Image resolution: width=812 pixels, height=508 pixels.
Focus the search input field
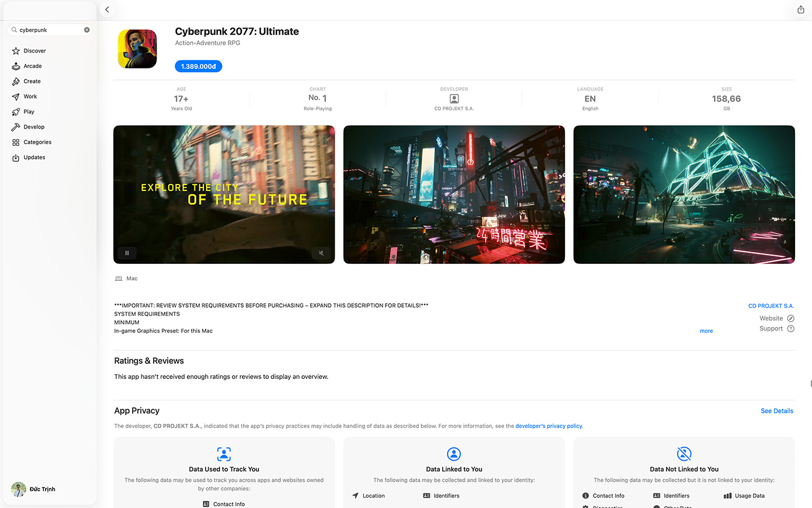tap(51, 30)
